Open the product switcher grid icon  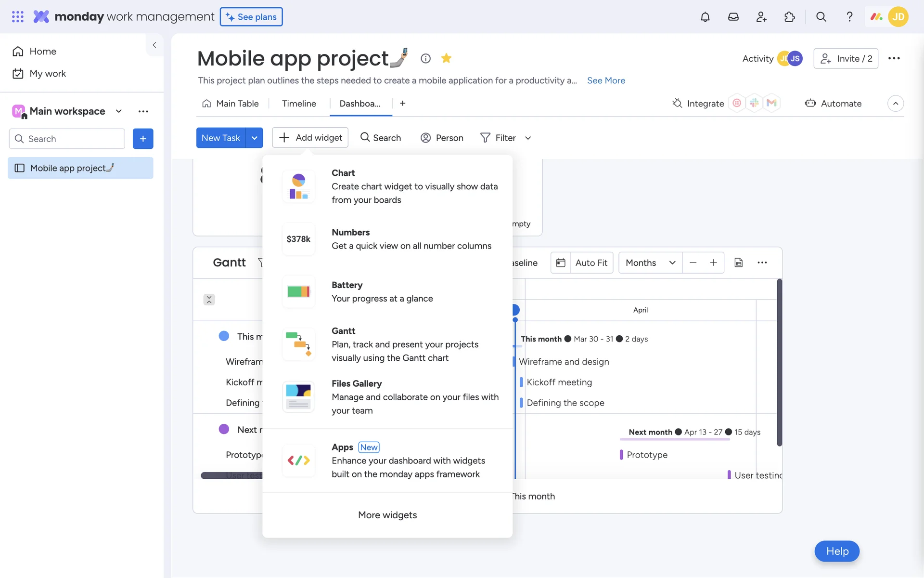[x=18, y=17]
